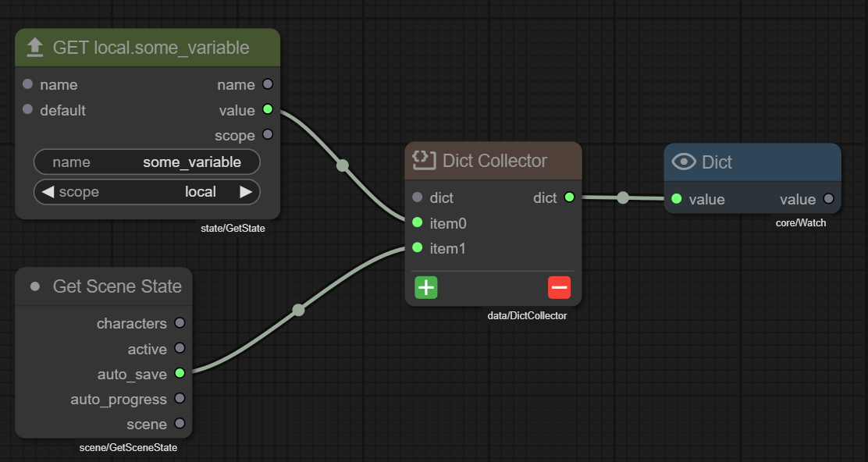Click the scope output port on GET node
The image size is (868, 462).
pos(268,135)
